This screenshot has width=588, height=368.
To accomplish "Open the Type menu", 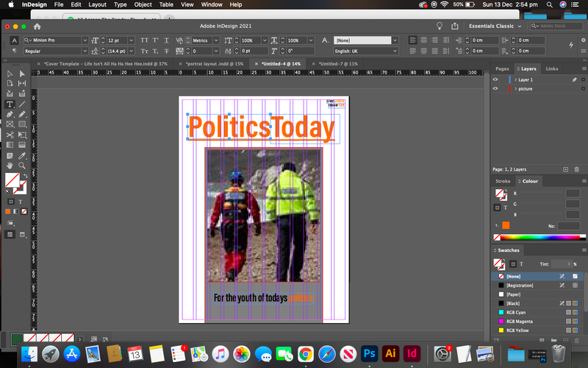I will (120, 4).
